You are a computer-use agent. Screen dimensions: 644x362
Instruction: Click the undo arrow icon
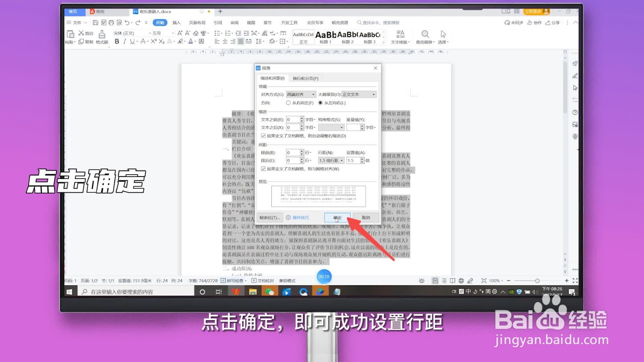(128, 23)
